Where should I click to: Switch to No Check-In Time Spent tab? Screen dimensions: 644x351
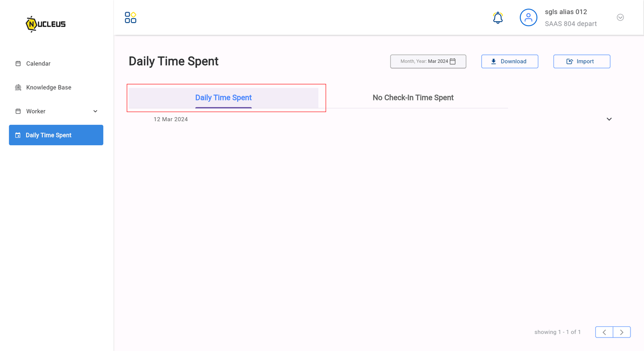click(x=413, y=98)
